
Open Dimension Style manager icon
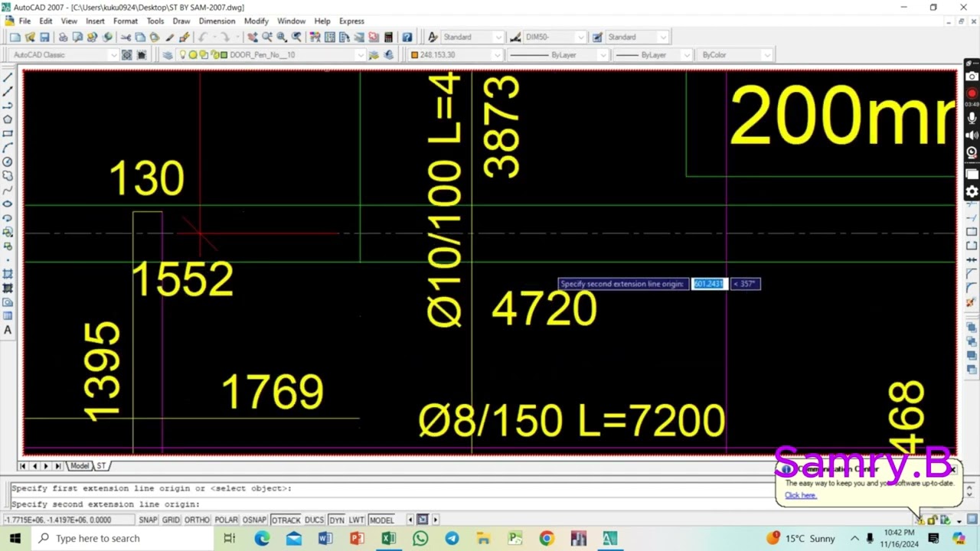pos(515,37)
